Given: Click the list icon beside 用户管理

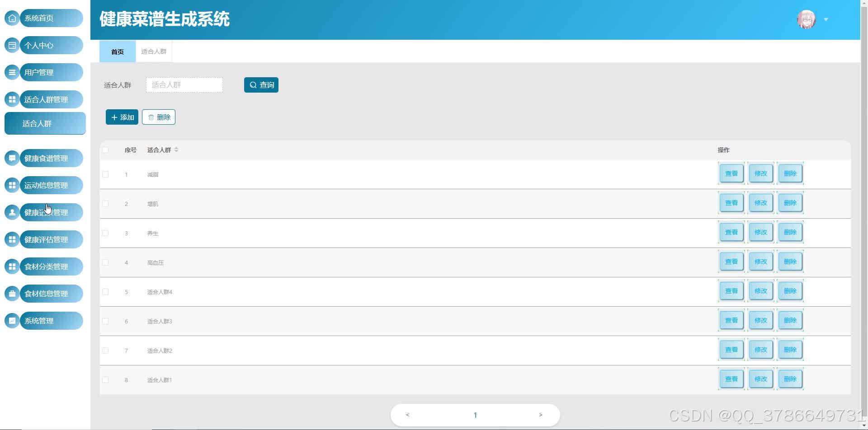Looking at the screenshot, I should pos(12,72).
